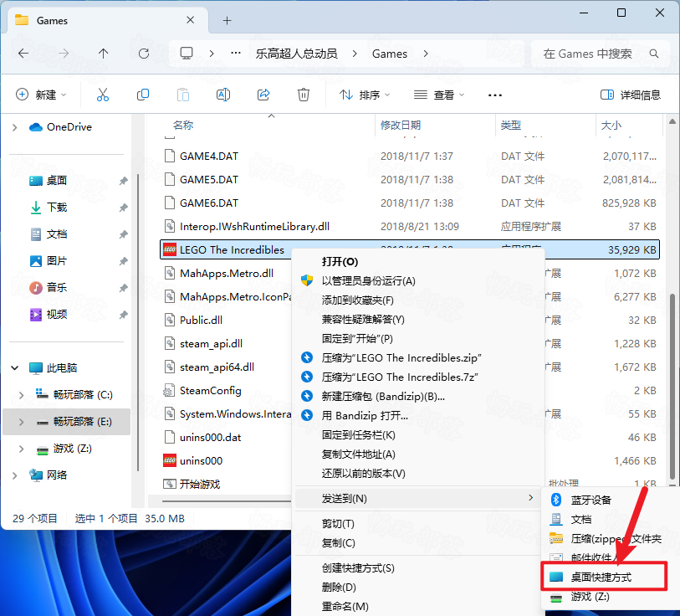Expand the 网络 tree node

[15, 475]
